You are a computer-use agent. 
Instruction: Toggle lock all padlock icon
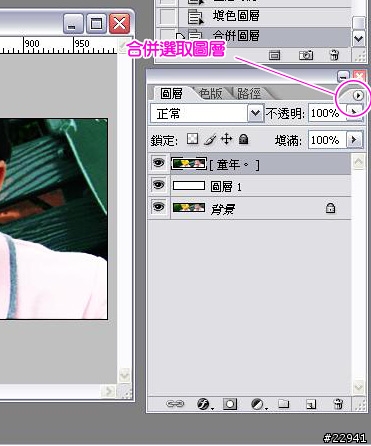(244, 139)
